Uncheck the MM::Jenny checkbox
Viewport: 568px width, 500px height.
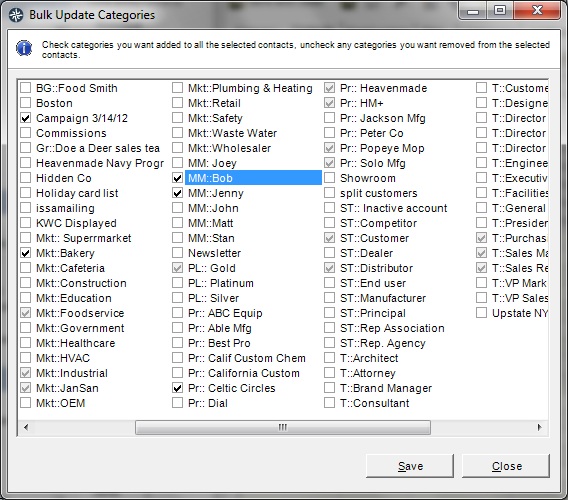coord(178,193)
